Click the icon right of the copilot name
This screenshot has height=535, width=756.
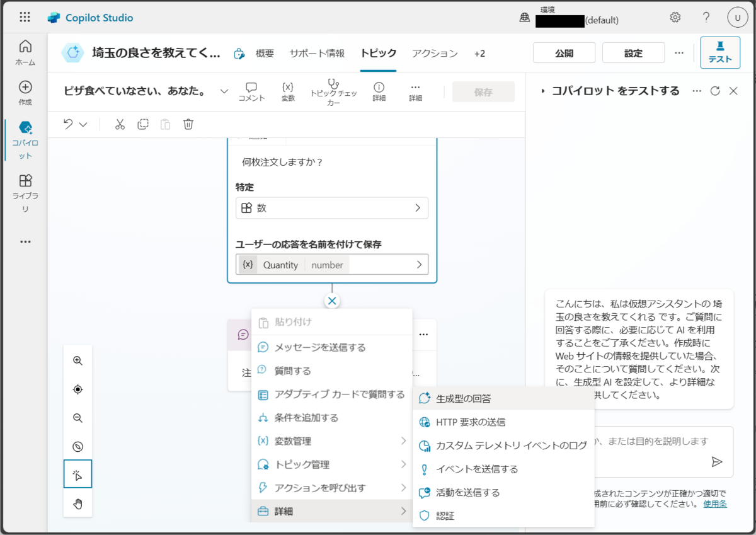(239, 54)
